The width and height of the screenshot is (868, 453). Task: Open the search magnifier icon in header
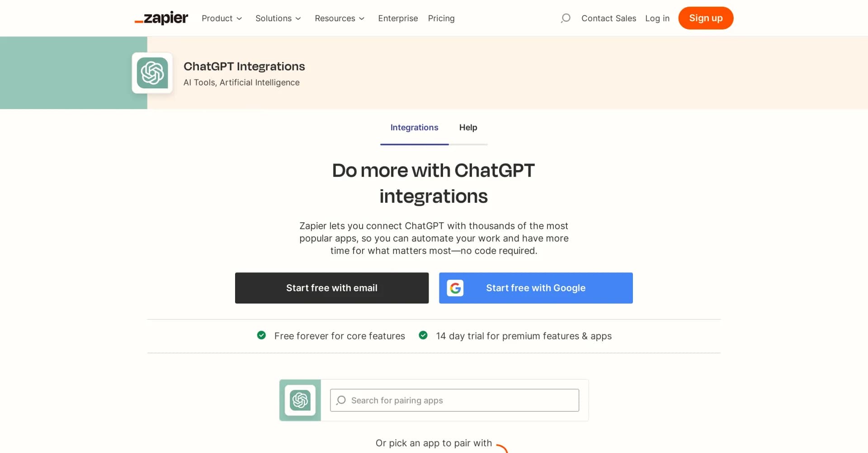[x=565, y=18]
